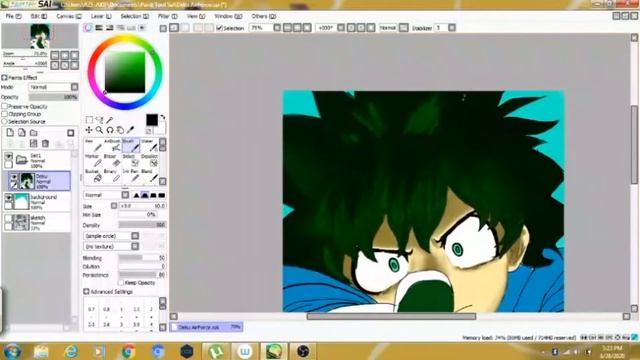Select the Bucket fill tool
This screenshot has height=360, width=640.
tap(93, 176)
